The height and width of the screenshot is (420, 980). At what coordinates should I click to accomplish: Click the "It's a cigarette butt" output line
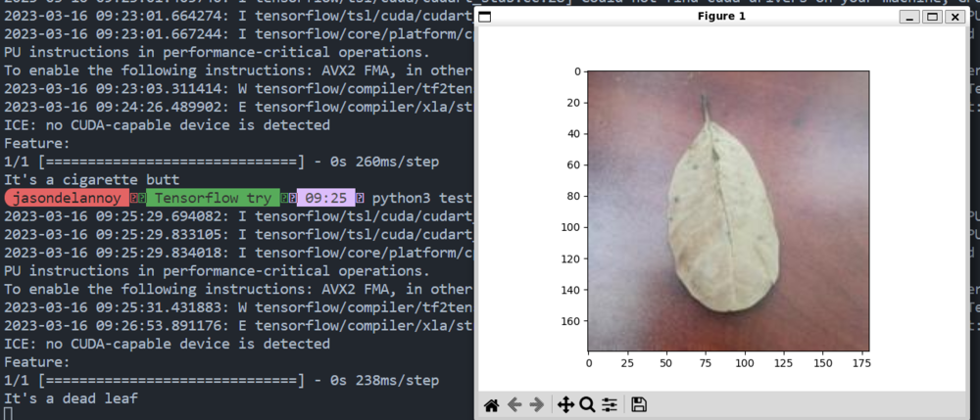(91, 180)
